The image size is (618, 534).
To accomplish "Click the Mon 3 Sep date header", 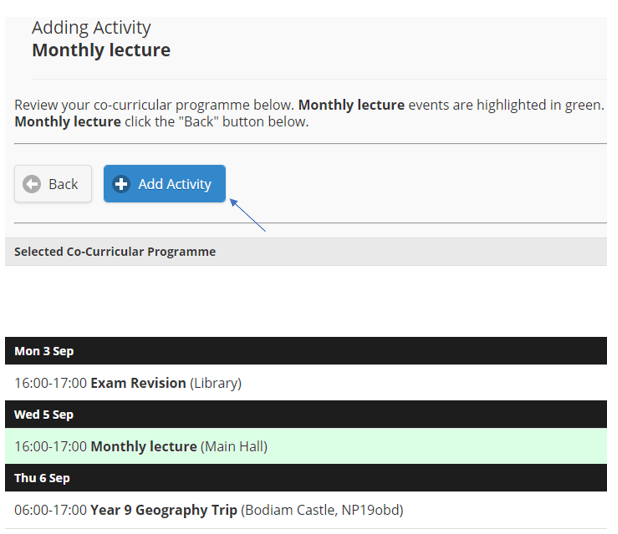I will [44, 351].
